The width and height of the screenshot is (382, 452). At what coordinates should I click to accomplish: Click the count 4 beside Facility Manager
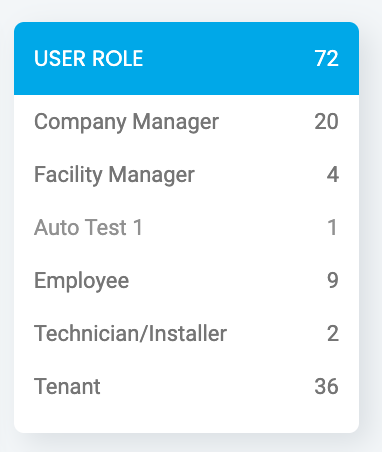[333, 174]
